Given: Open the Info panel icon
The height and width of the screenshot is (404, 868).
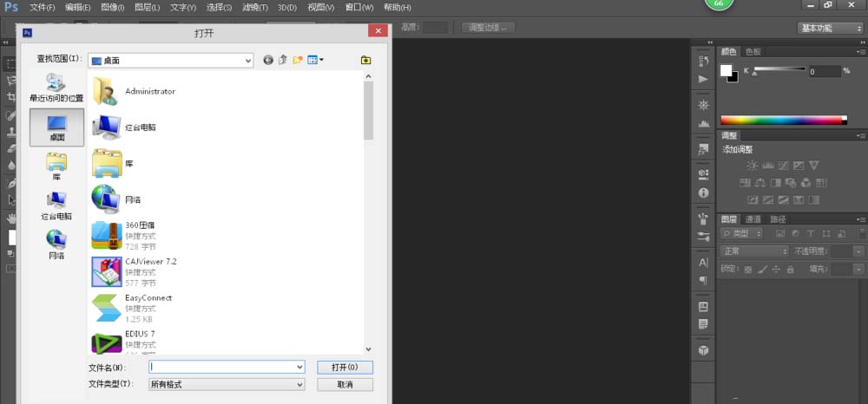Looking at the screenshot, I should pos(703,192).
